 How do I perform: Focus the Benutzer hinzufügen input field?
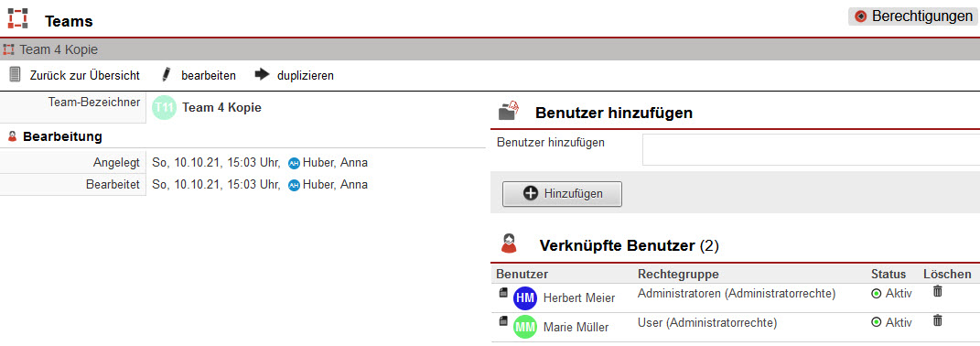point(811,149)
